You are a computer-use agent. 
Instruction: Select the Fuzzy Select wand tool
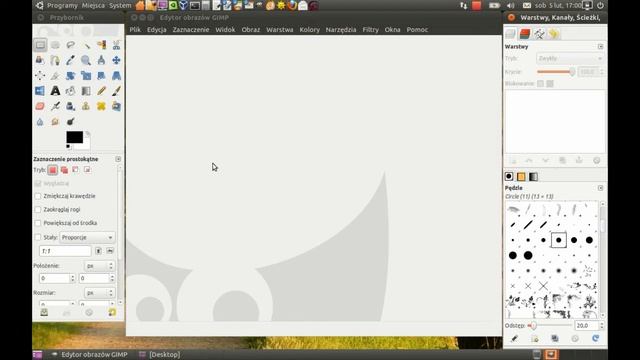pos(86,45)
